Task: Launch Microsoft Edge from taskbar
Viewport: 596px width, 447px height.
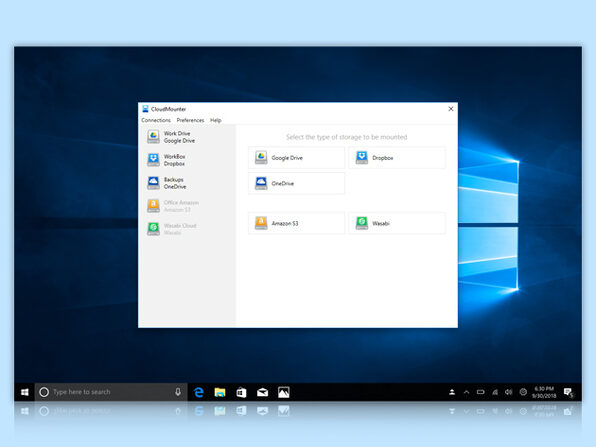Action: (x=199, y=392)
